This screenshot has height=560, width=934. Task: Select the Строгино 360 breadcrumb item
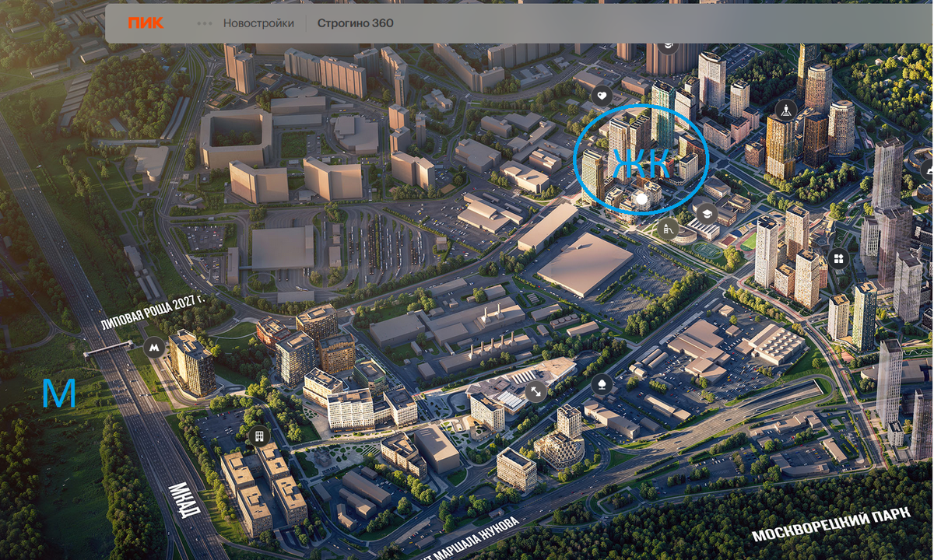pyautogui.click(x=355, y=23)
